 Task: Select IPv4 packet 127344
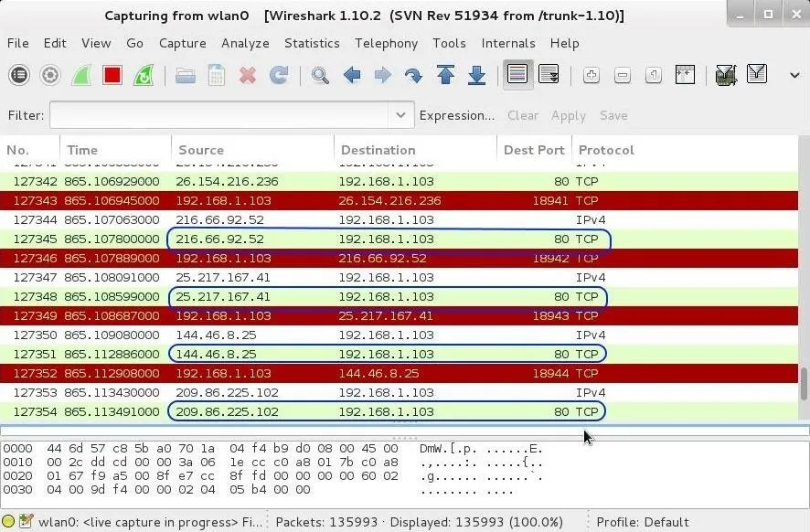point(399,219)
